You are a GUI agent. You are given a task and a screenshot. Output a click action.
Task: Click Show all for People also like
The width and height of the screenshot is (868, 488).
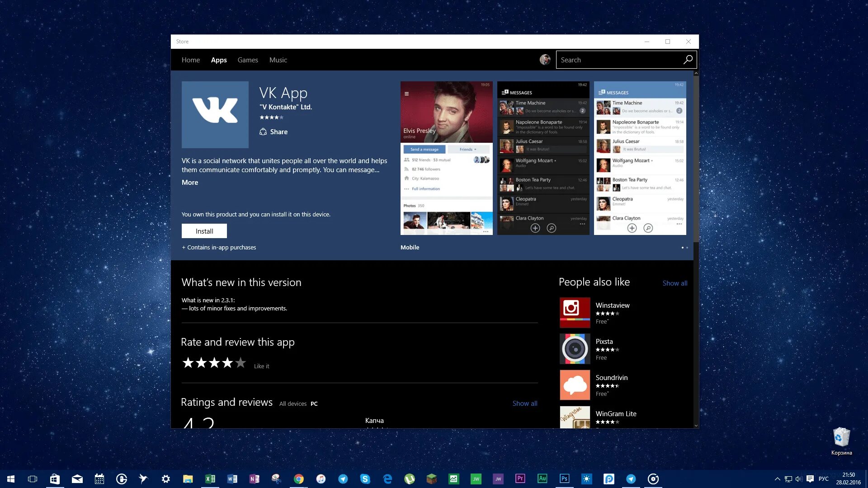click(675, 283)
